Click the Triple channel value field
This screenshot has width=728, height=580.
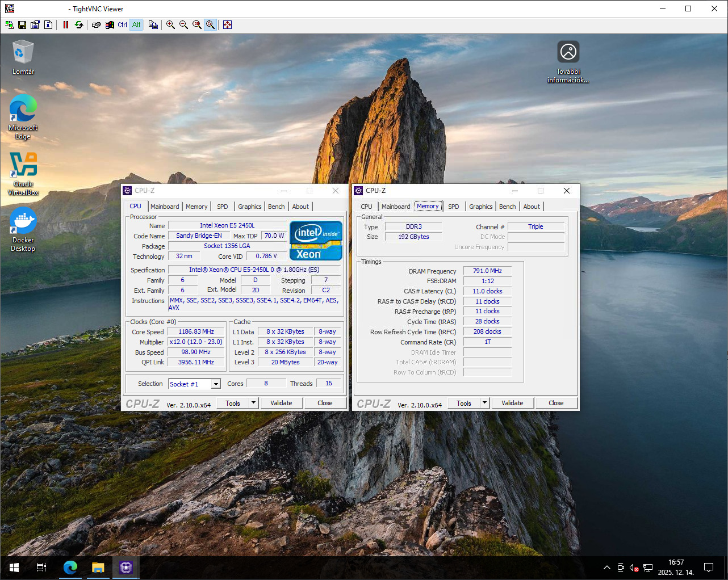click(535, 226)
